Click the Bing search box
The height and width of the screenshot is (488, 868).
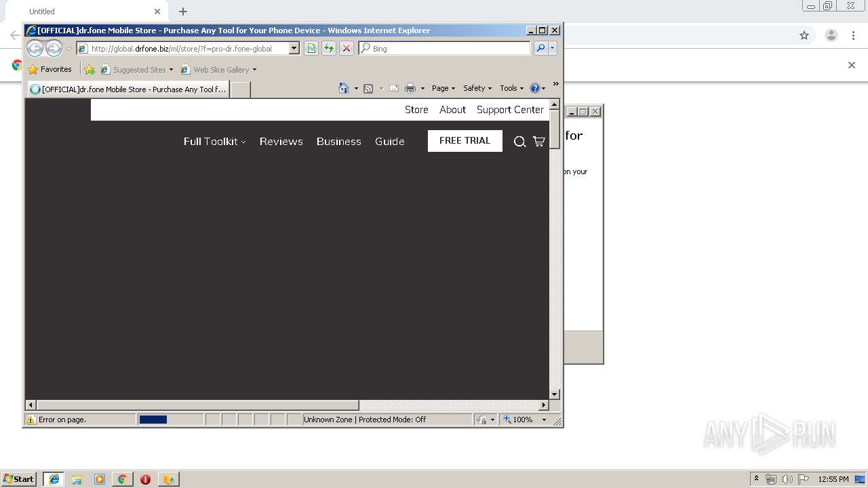tap(445, 49)
